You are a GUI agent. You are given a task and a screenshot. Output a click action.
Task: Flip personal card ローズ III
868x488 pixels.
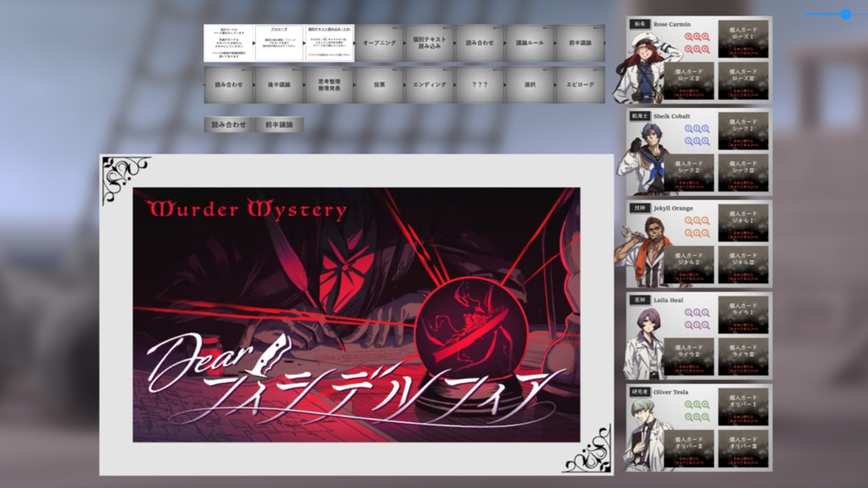pyautogui.click(x=743, y=81)
